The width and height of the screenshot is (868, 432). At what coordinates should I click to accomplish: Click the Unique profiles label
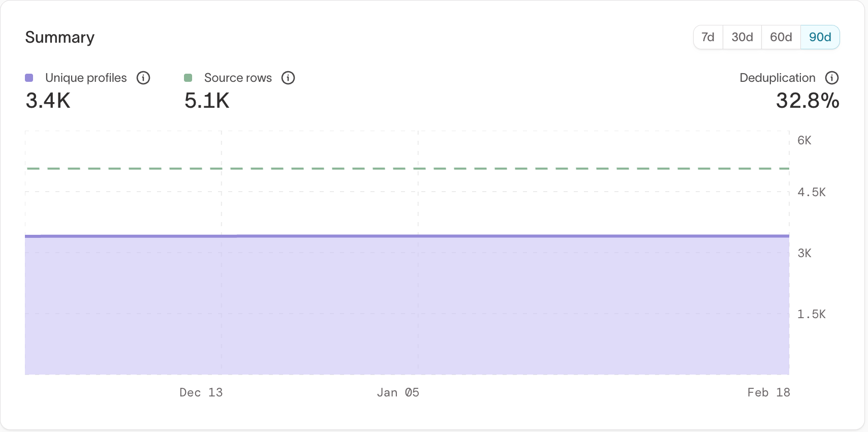coord(86,78)
